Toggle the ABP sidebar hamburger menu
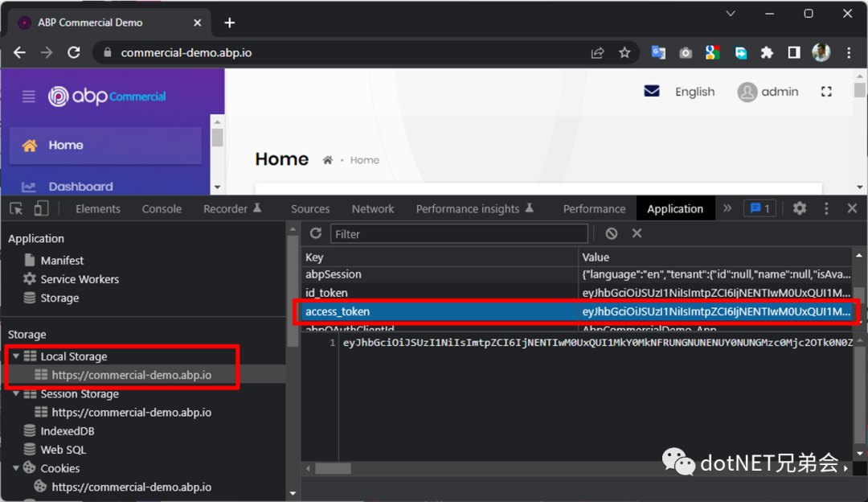This screenshot has height=502, width=868. point(29,97)
